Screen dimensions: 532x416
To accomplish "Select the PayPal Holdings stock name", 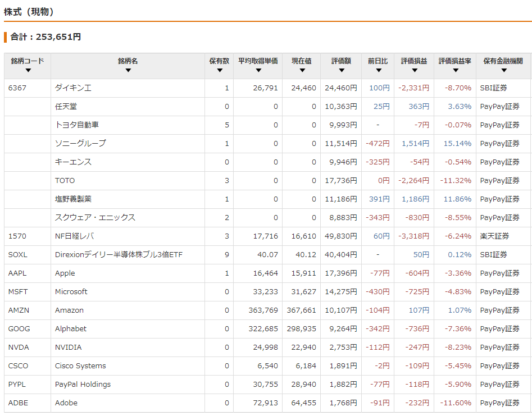I will [x=83, y=385].
